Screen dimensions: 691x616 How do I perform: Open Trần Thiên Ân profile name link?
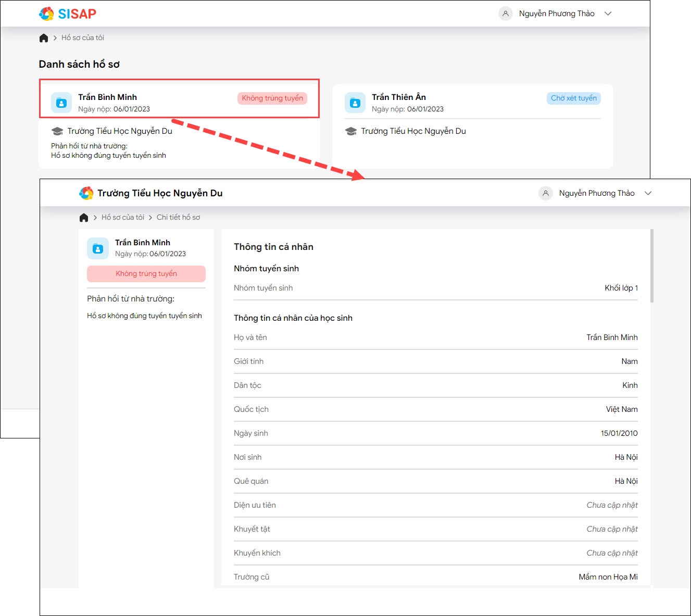[x=399, y=97]
